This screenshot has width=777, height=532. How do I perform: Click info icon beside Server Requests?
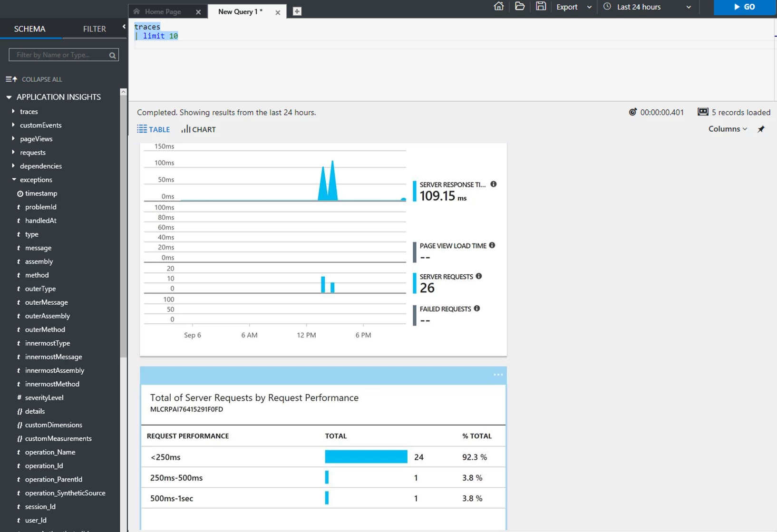[x=479, y=276]
